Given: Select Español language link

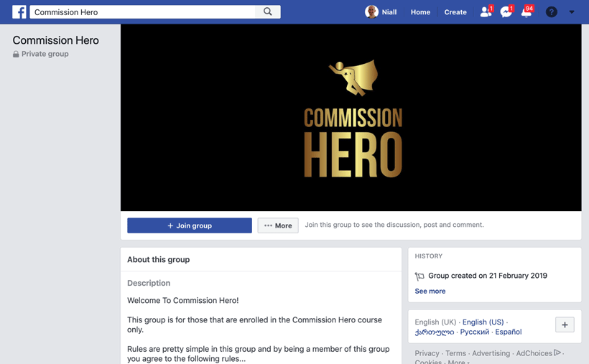Looking at the screenshot, I should click(x=509, y=332).
